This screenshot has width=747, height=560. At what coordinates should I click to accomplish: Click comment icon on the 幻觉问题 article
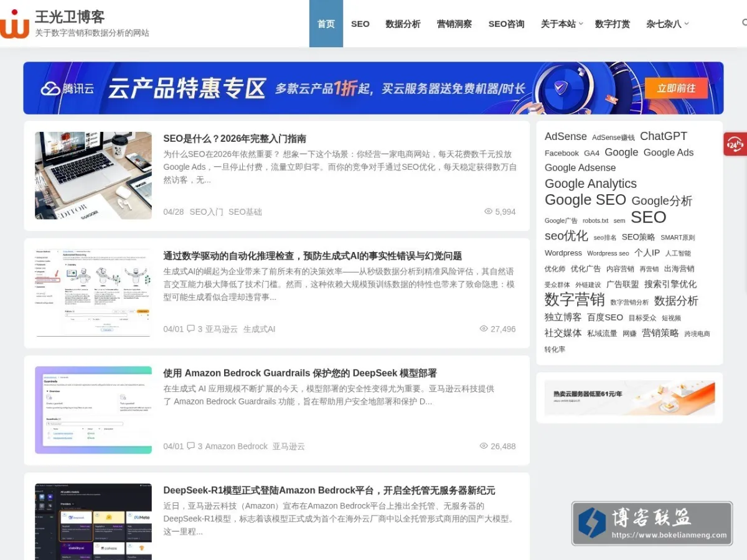click(x=190, y=329)
